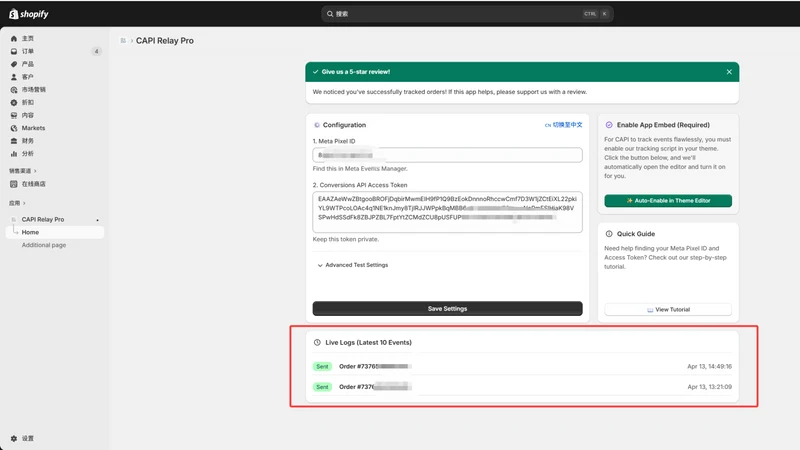Click timestamp Apr 13, 13:21:09
Screen dimensions: 800x450
coord(709,387)
